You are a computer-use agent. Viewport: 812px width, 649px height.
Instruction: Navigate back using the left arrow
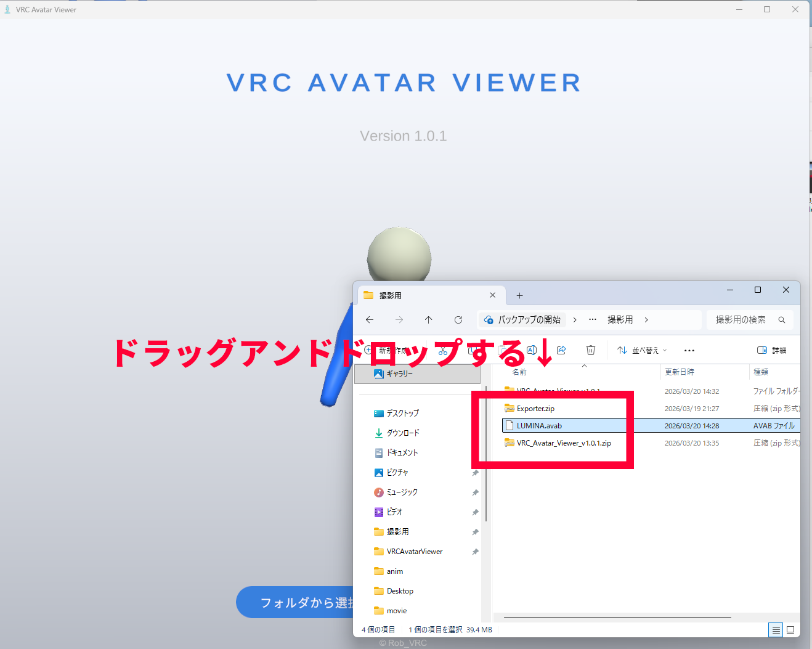tap(370, 320)
